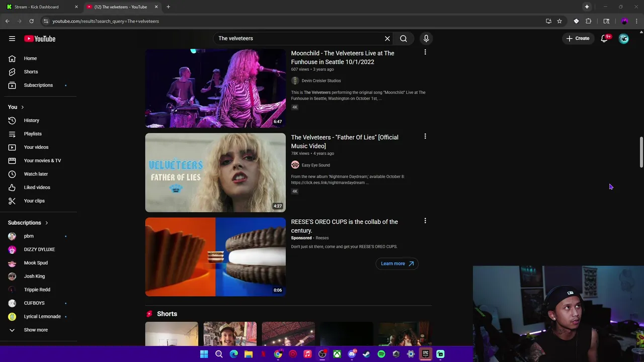Open more actions for Moonchild video
644x362 pixels.
pos(425,52)
